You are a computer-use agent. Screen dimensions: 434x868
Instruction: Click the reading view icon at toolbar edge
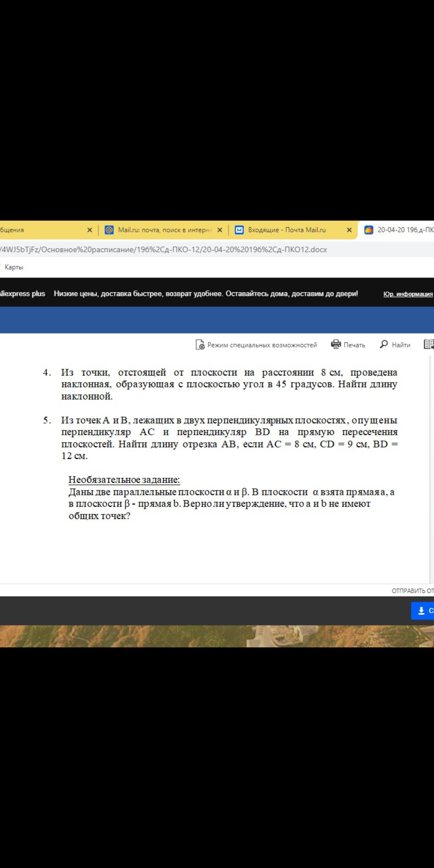[x=429, y=344]
